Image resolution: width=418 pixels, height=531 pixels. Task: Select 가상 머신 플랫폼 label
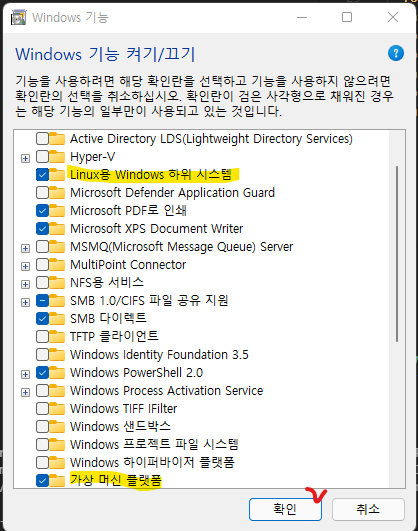tap(116, 480)
